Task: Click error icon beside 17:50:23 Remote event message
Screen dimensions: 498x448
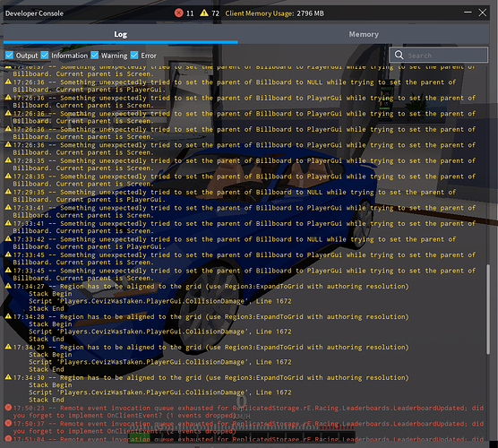Action: pos(8,408)
